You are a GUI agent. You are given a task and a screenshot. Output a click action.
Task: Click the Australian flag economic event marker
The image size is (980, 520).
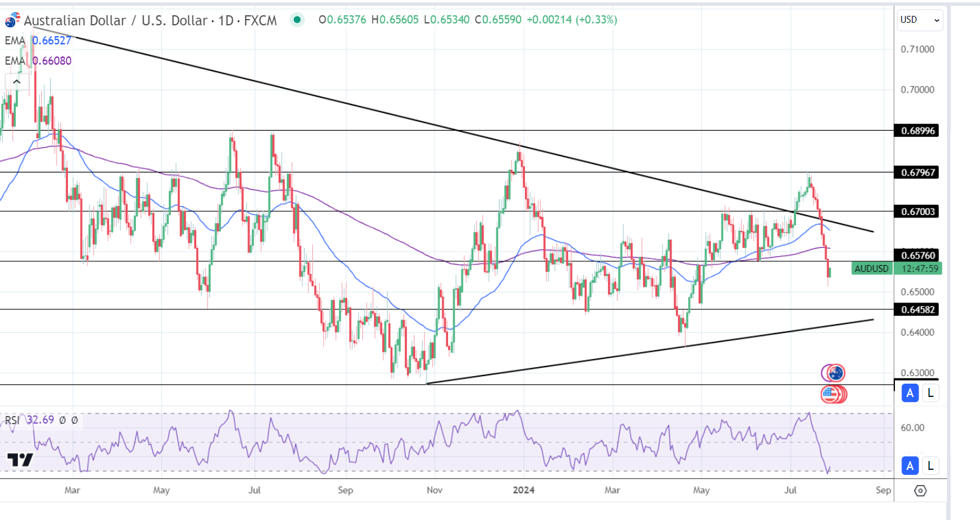(835, 373)
